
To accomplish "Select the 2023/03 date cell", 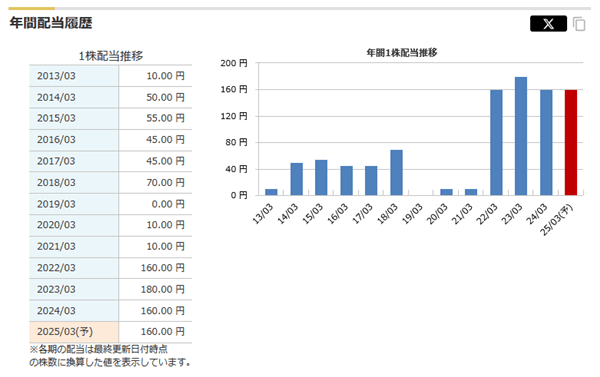I will pyautogui.click(x=74, y=289).
